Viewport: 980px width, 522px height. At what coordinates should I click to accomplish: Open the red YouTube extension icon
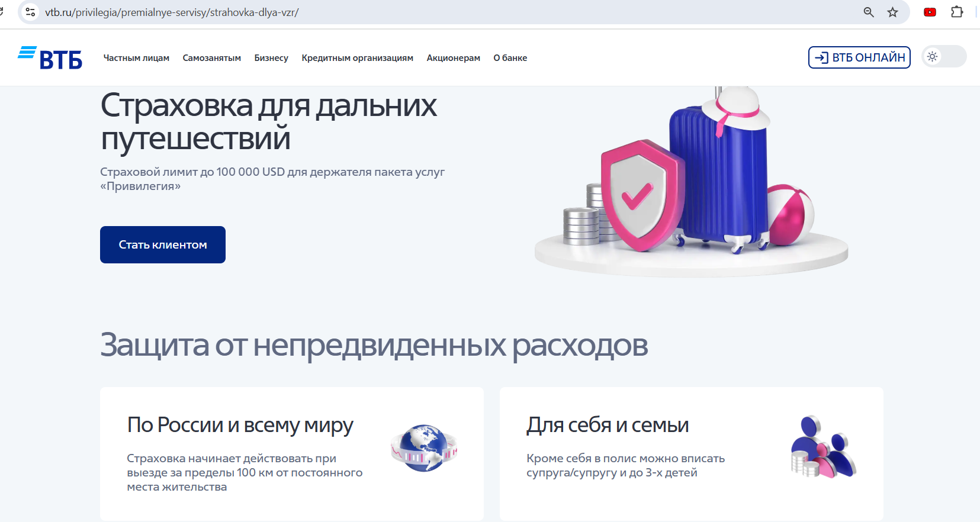[x=930, y=12]
